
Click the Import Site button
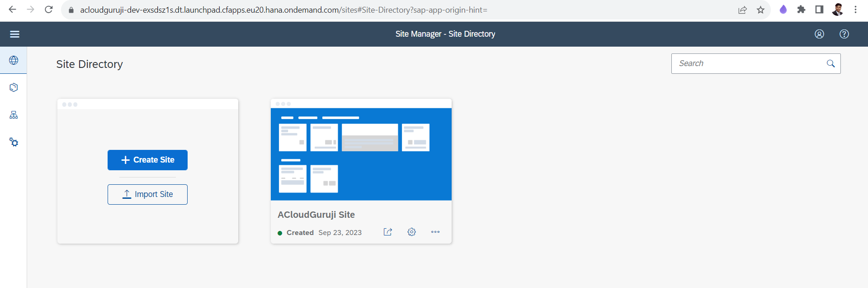coord(147,194)
